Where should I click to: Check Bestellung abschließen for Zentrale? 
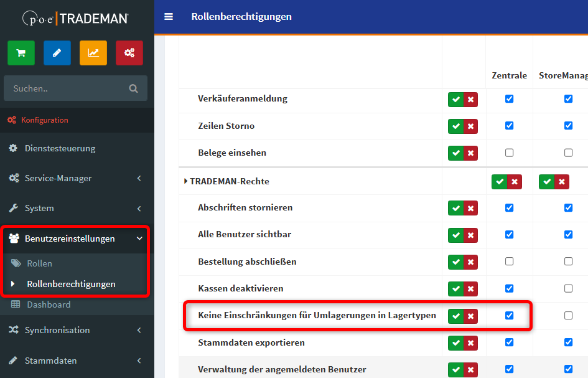pos(510,262)
